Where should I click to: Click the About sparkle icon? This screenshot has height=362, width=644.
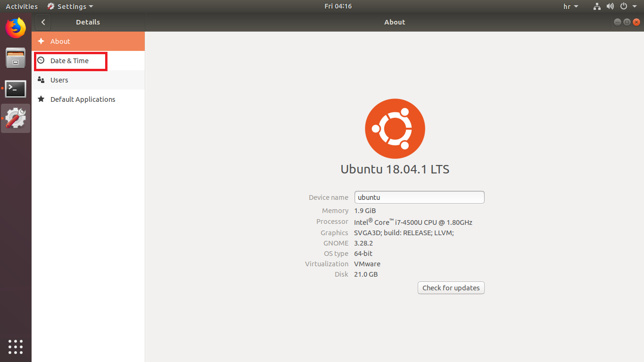coord(41,41)
